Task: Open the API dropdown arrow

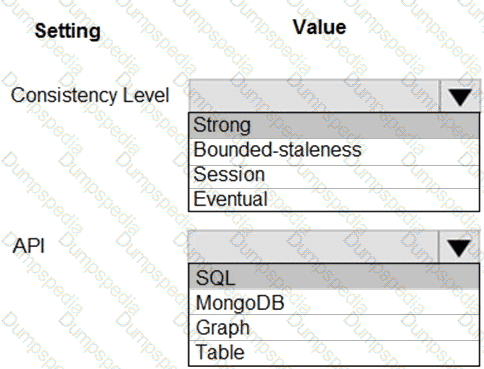Action: coord(459,247)
